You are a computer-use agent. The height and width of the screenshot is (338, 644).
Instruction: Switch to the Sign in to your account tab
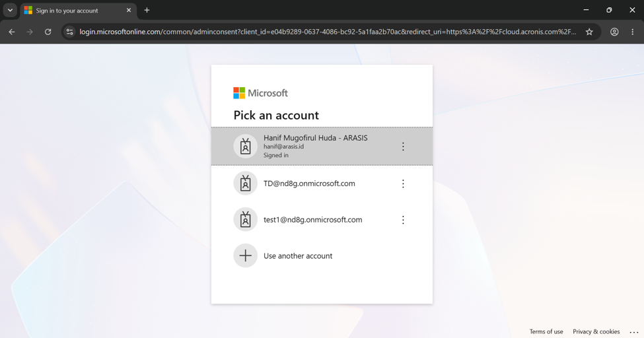point(78,11)
